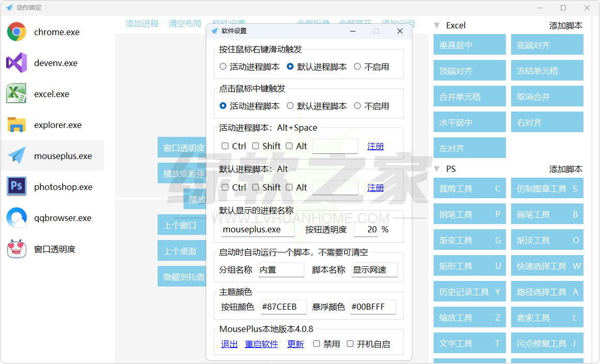Click the qqbrowser.exe cloud icon
Screen dimensions: 600x364
point(17,218)
